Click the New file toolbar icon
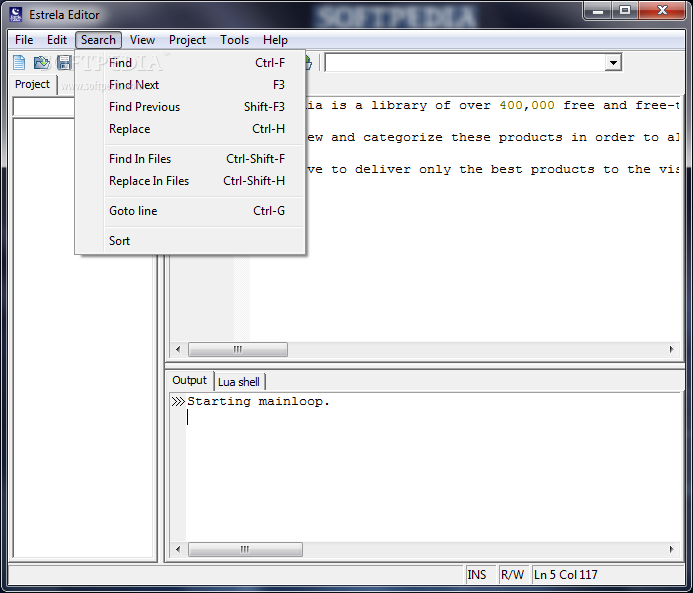Image resolution: width=693 pixels, height=593 pixels. click(x=19, y=62)
